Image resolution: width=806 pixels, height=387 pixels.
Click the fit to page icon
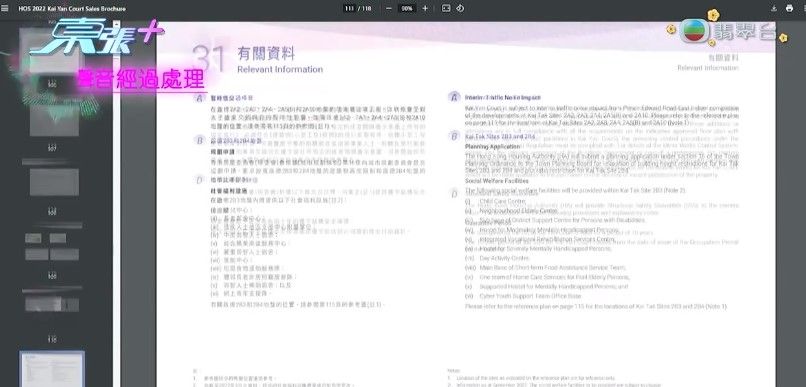[446, 9]
